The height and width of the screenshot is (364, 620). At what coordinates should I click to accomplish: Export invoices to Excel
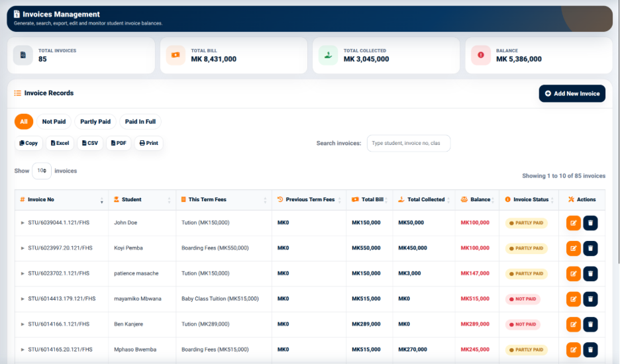point(60,143)
